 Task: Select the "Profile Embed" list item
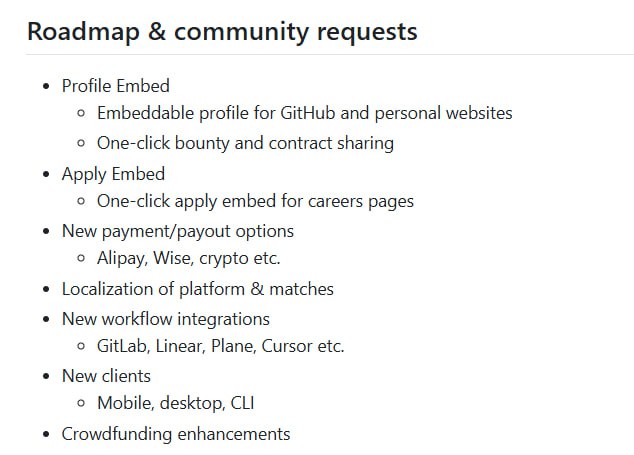tap(115, 85)
